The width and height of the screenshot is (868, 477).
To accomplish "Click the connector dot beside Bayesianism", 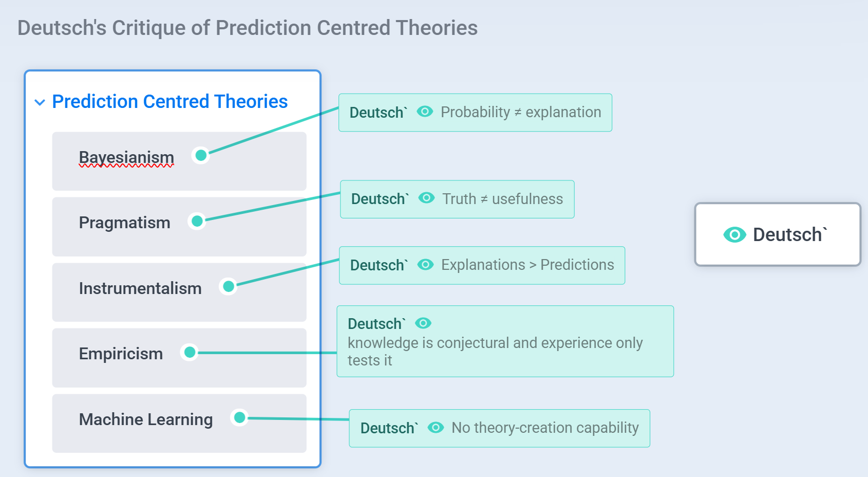I will click(201, 155).
